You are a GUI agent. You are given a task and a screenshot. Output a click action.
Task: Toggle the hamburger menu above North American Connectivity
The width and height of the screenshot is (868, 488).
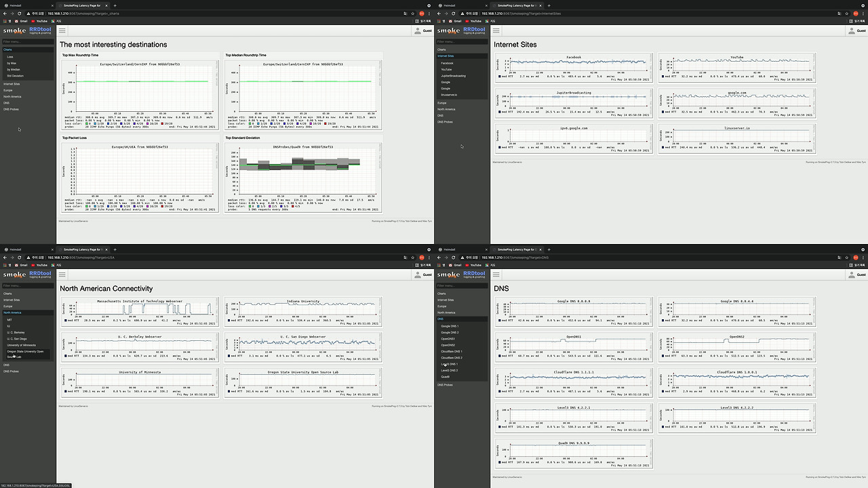62,274
